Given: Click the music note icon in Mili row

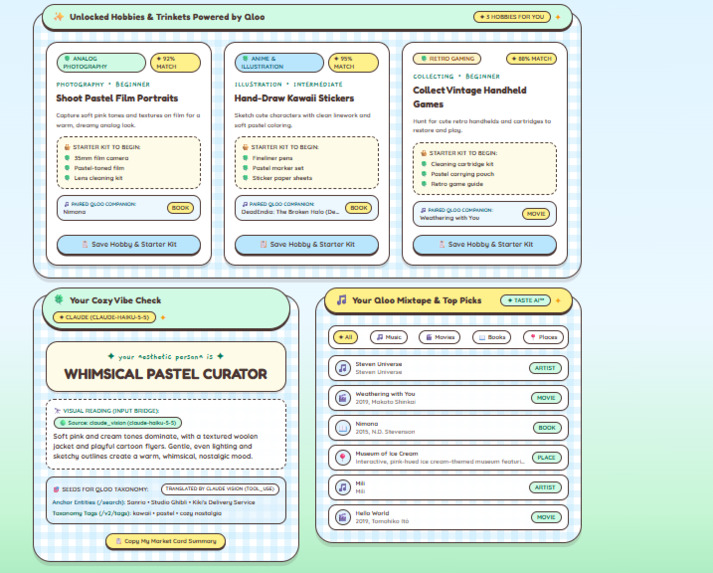Looking at the screenshot, I should tap(342, 488).
